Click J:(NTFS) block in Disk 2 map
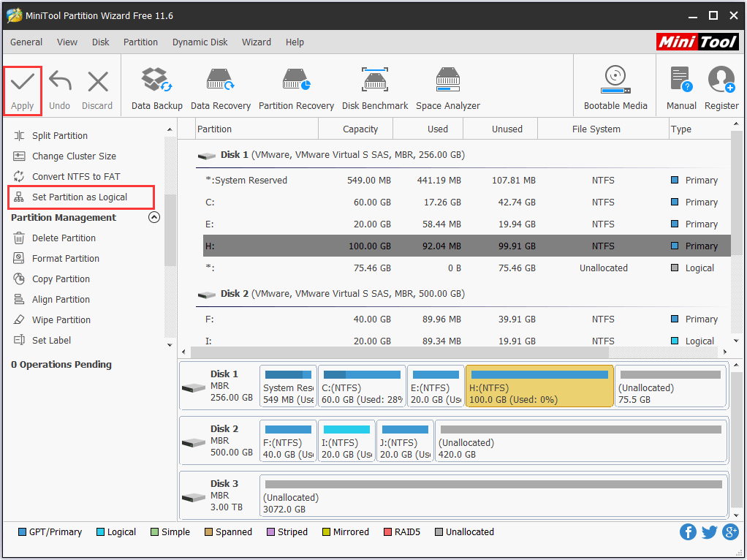The height and width of the screenshot is (560, 747). [405, 441]
